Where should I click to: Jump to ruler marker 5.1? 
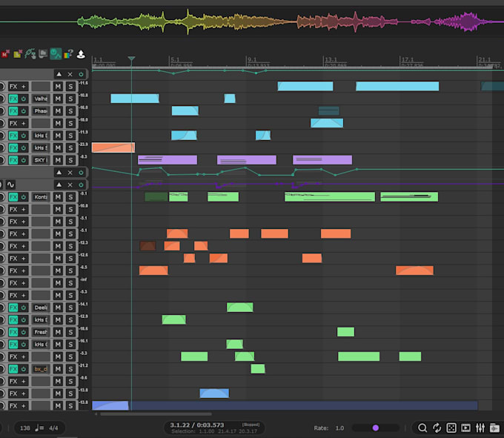pos(175,60)
